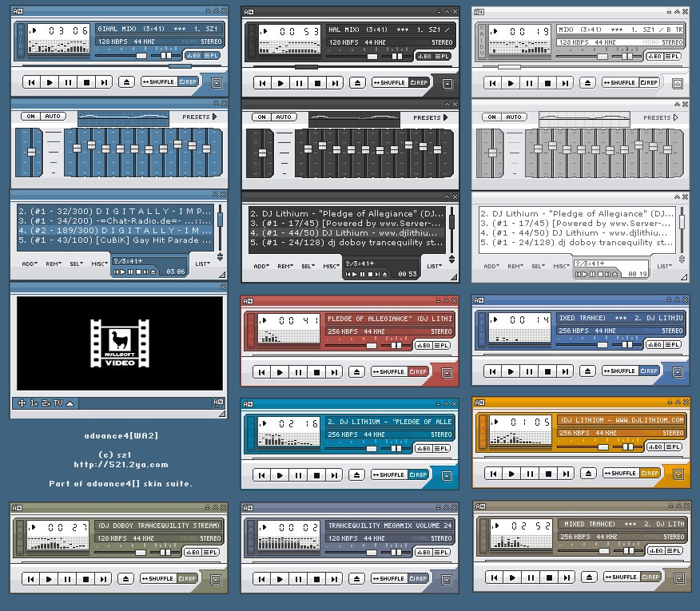Toggle Shuffle in the red skin player
Image resolution: width=700 pixels, height=611 pixels.
point(389,371)
